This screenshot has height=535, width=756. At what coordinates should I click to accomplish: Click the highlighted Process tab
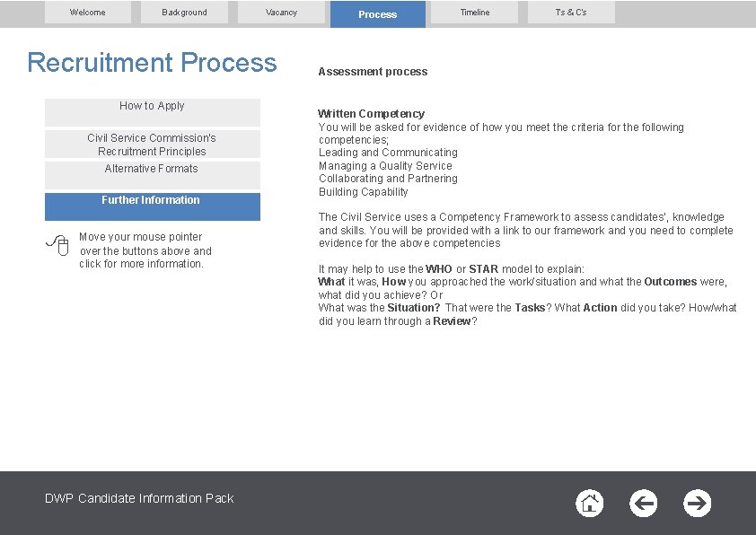tap(377, 13)
